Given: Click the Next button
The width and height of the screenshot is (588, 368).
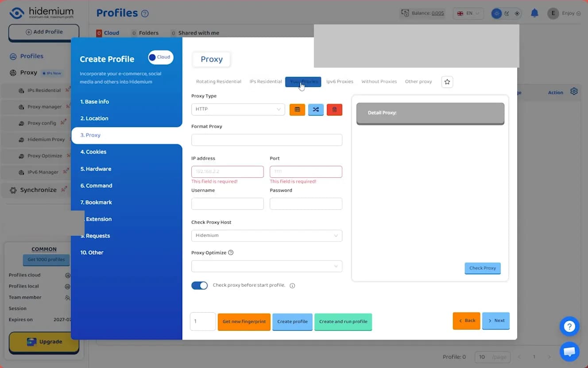Looking at the screenshot, I should (496, 321).
